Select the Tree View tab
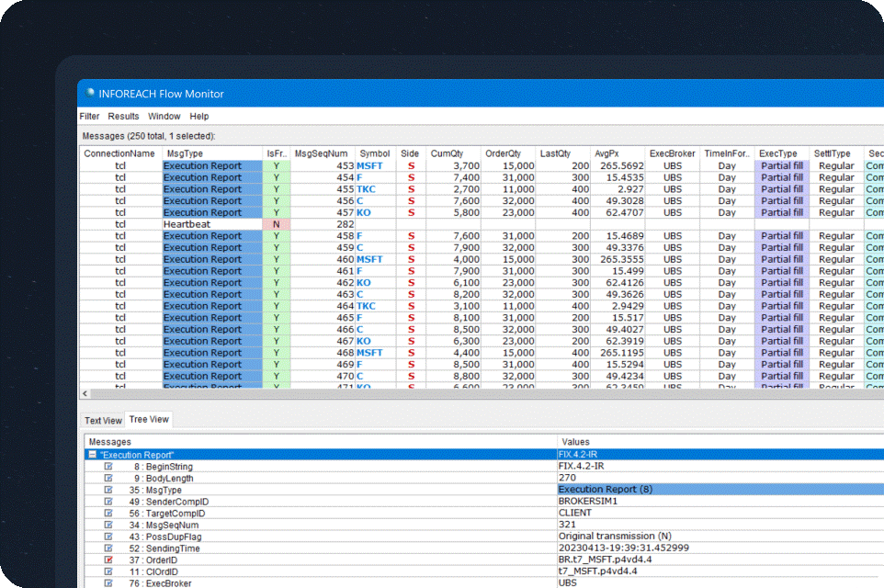The height and width of the screenshot is (588, 884). 149,420
